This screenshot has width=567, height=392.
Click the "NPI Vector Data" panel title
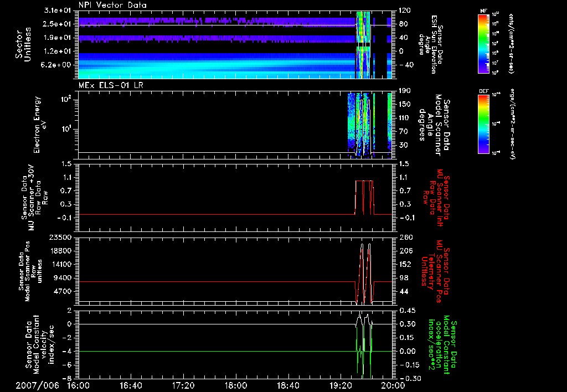(x=112, y=5)
